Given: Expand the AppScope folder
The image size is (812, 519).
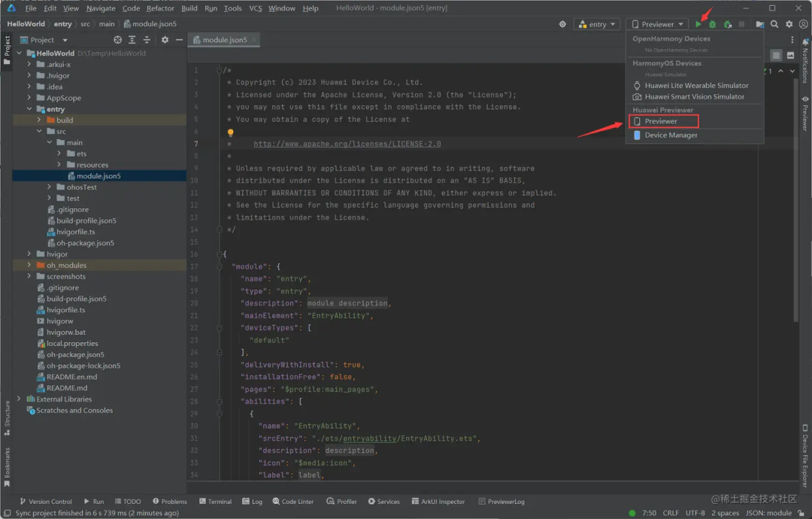Looking at the screenshot, I should pos(29,98).
